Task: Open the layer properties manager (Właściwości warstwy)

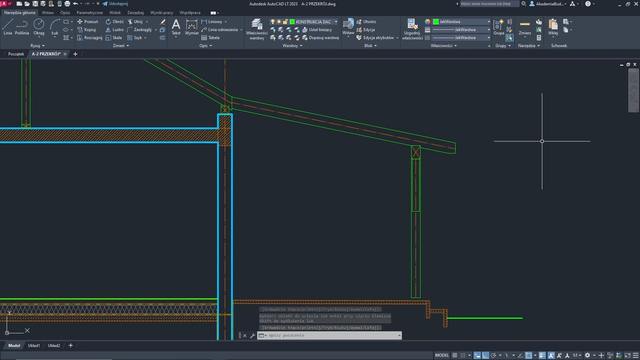Action: [257, 29]
